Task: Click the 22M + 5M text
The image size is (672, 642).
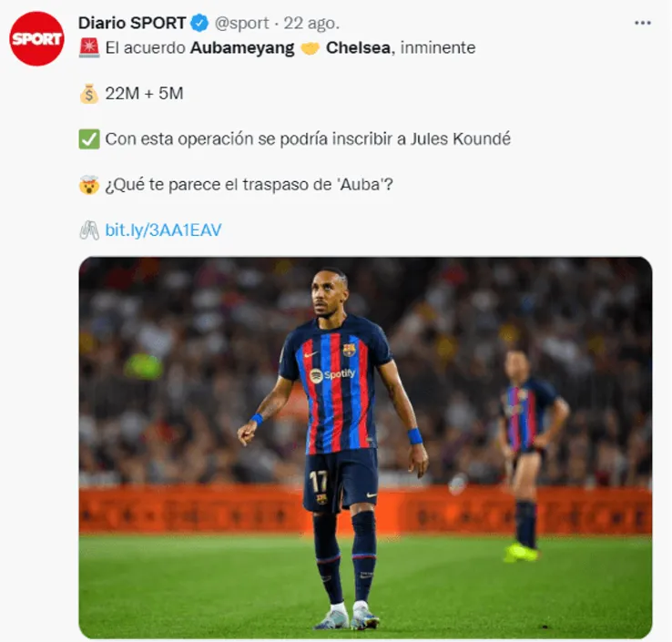Action: click(x=144, y=94)
